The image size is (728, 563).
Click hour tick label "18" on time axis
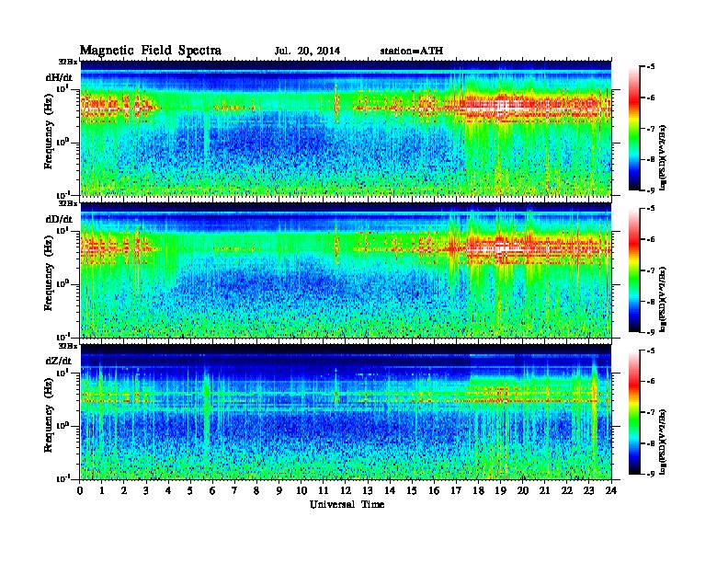[x=478, y=490]
